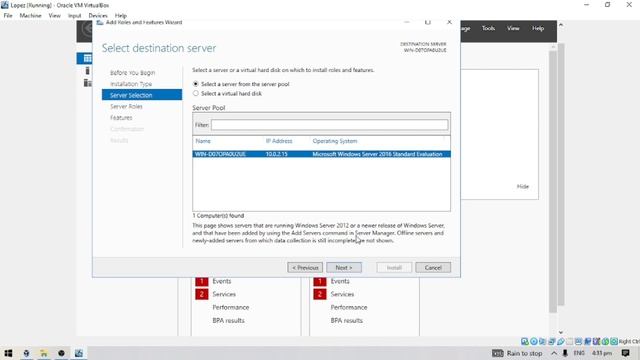This screenshot has height=360, width=640.
Task: Click VirtualBox mouse integration indicator icon
Action: [605, 342]
